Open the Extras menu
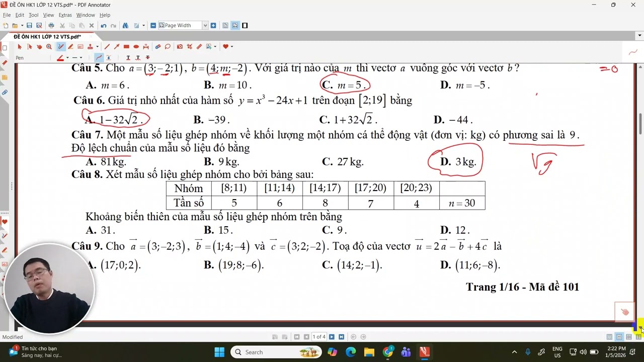The width and height of the screenshot is (644, 362). [65, 15]
